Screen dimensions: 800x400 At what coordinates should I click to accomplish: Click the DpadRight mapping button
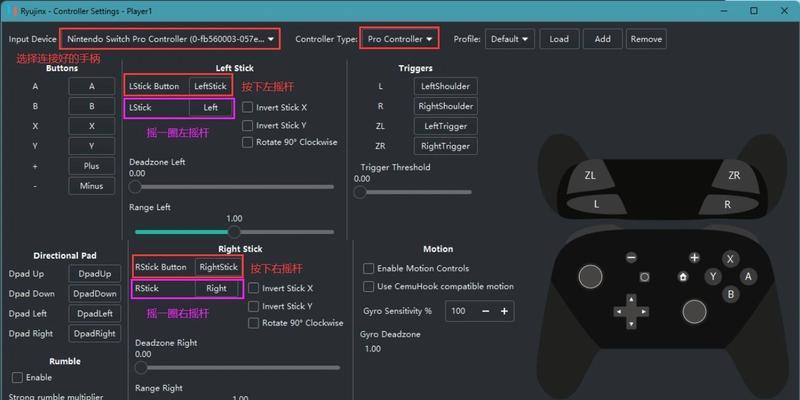95,334
